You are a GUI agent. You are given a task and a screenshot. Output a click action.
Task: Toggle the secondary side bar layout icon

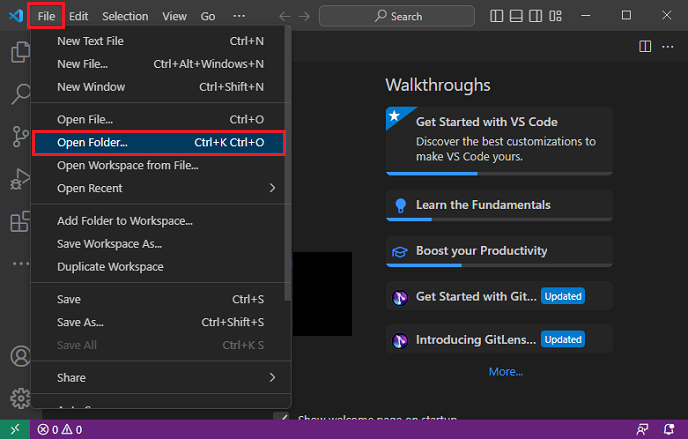535,16
